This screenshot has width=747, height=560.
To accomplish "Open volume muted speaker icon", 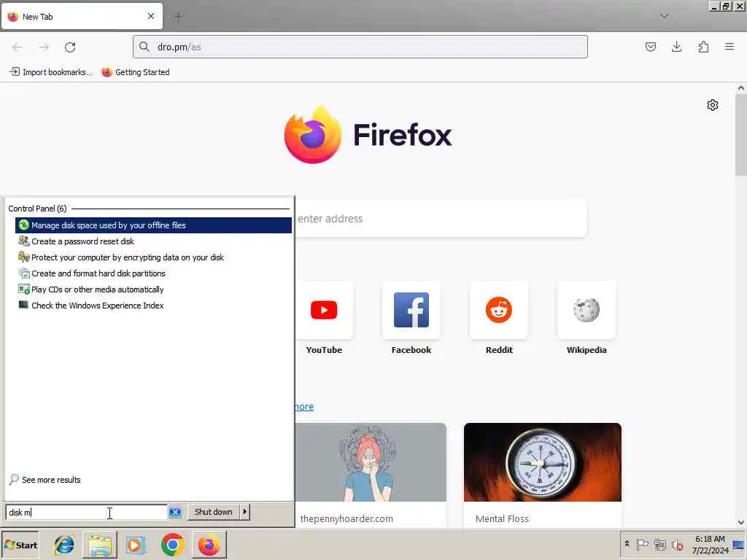I will click(677, 544).
